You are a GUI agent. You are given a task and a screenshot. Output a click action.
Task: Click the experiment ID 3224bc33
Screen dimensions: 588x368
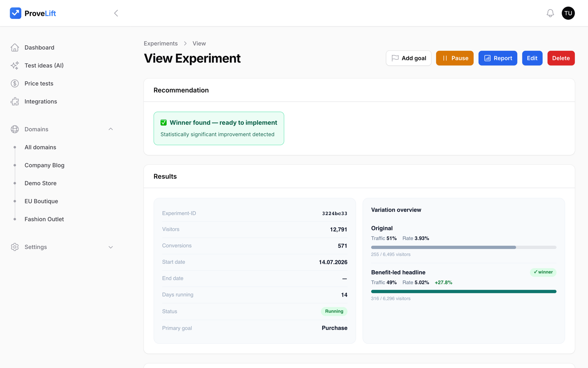tap(334, 213)
